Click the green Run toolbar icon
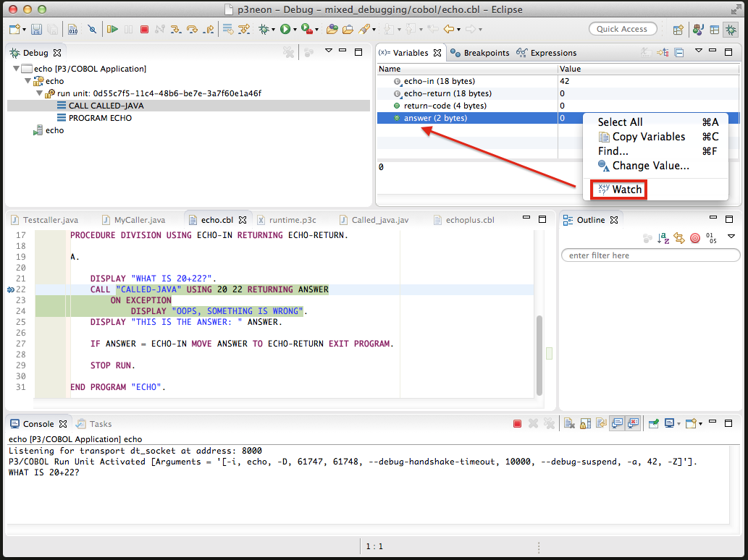The width and height of the screenshot is (748, 560). click(x=285, y=30)
